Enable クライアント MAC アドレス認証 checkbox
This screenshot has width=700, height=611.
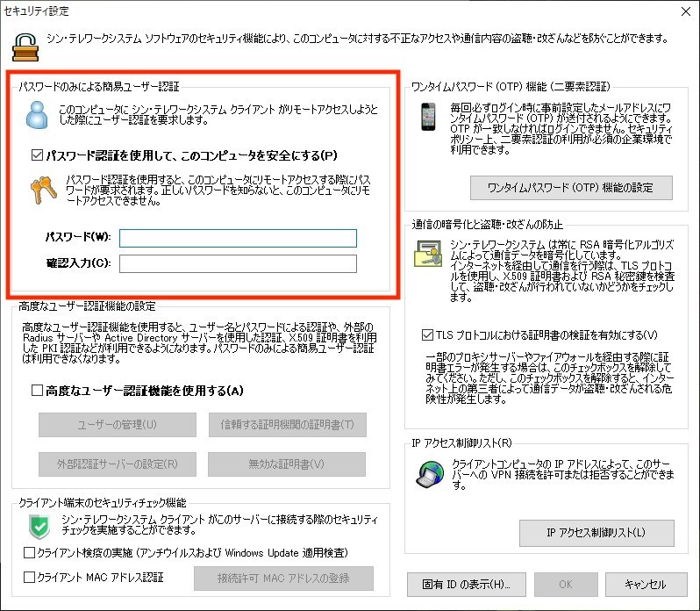point(29,577)
